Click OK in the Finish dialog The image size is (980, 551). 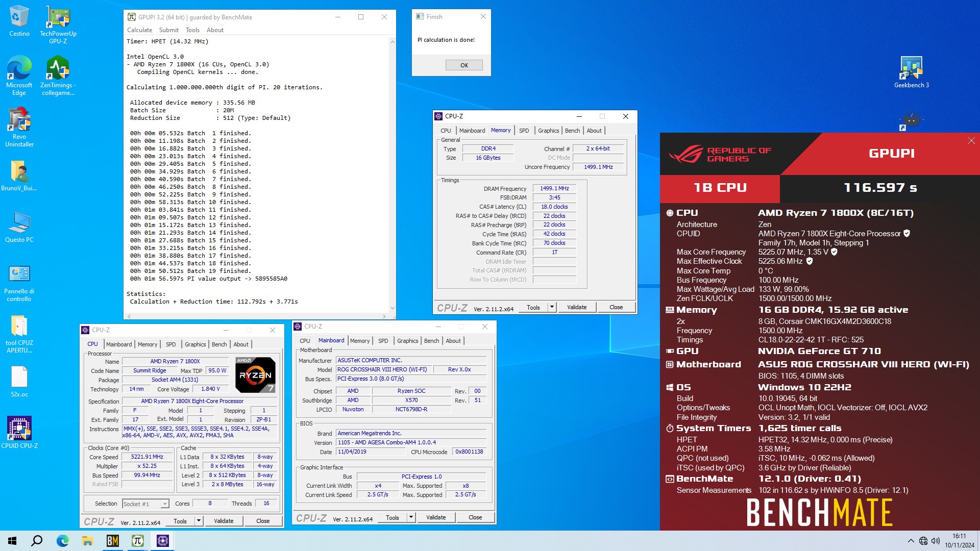coord(464,65)
